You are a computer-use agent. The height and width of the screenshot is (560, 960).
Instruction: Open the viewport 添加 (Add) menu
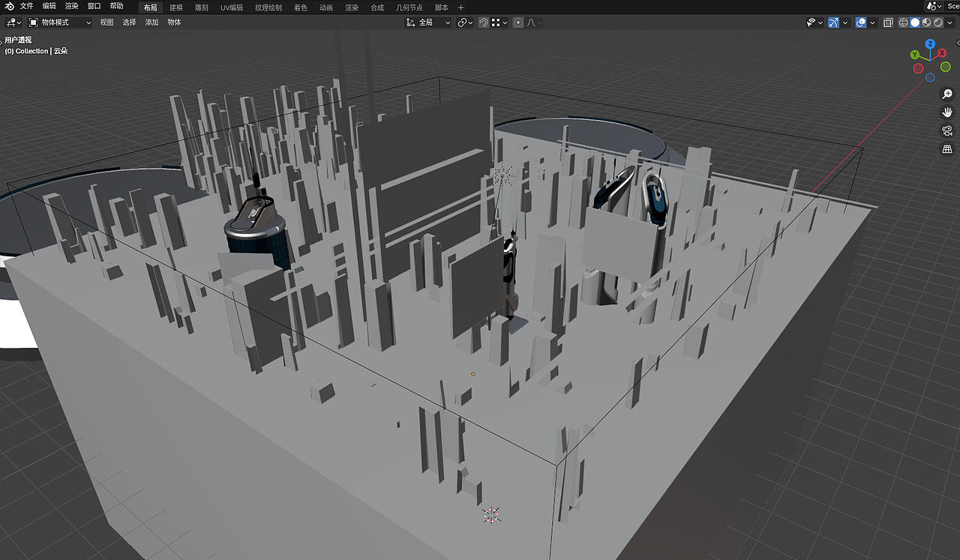pos(152,22)
